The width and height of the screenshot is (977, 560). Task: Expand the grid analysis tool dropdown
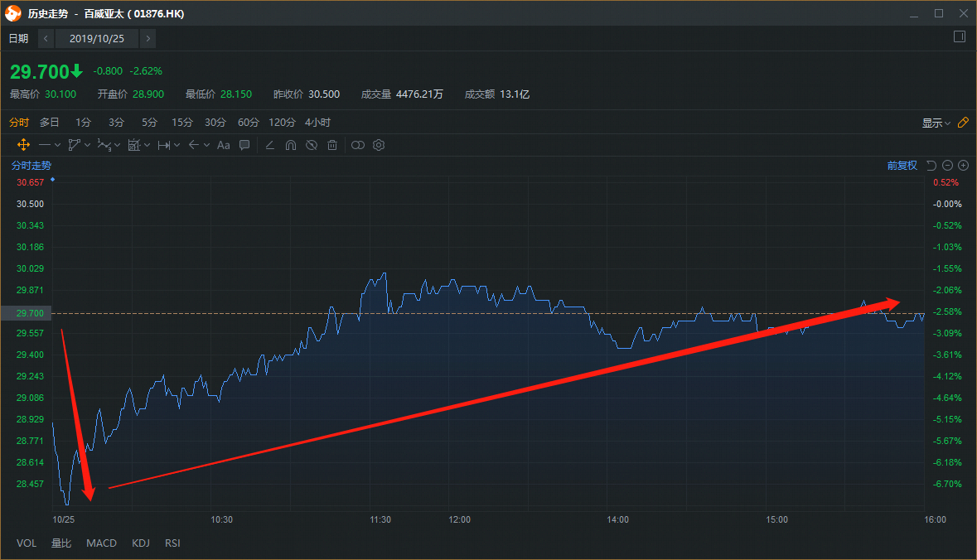click(x=147, y=145)
